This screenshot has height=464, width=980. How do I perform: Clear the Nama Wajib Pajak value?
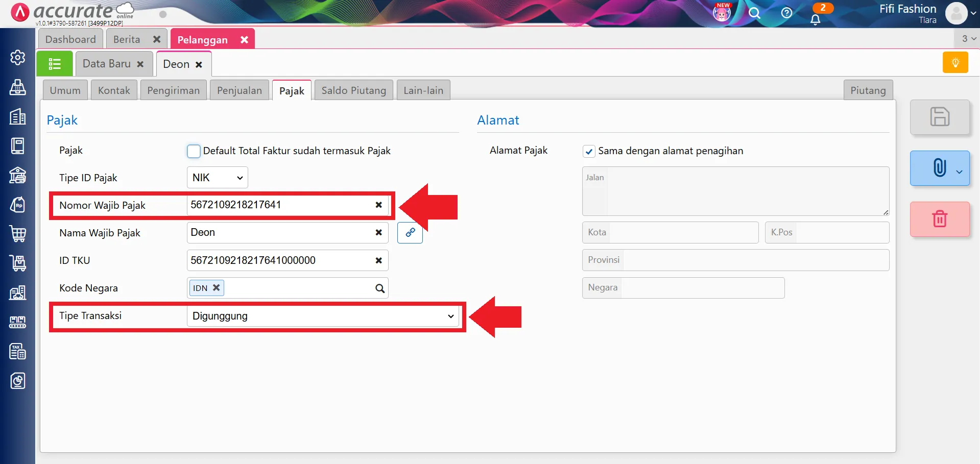point(378,232)
